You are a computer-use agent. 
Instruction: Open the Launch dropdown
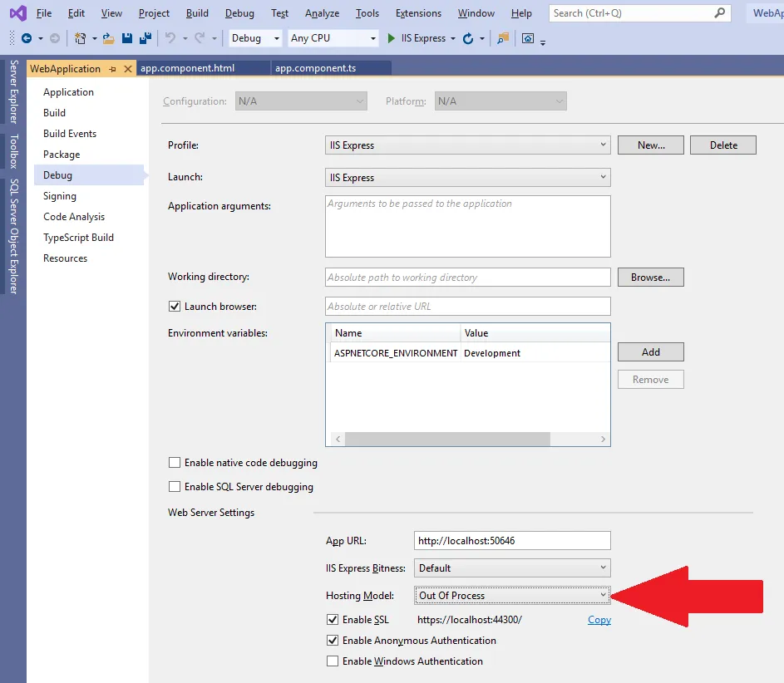tap(467, 177)
